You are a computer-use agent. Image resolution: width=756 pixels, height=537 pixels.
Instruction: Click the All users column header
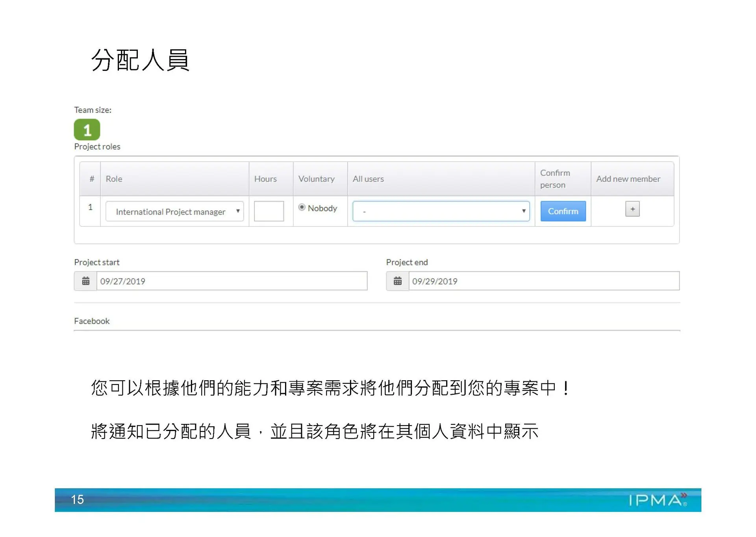(368, 179)
